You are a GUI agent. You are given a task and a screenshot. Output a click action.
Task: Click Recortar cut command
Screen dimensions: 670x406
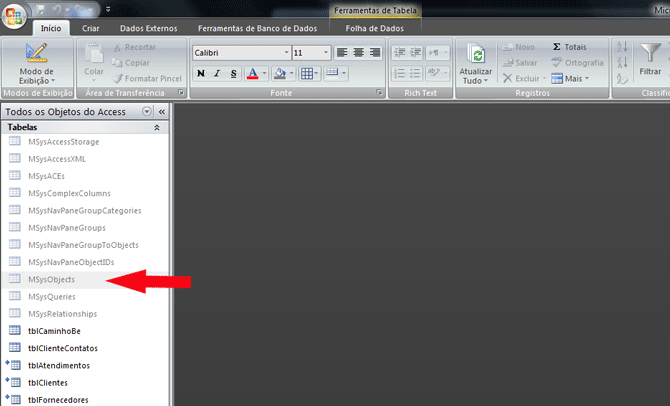click(x=135, y=47)
